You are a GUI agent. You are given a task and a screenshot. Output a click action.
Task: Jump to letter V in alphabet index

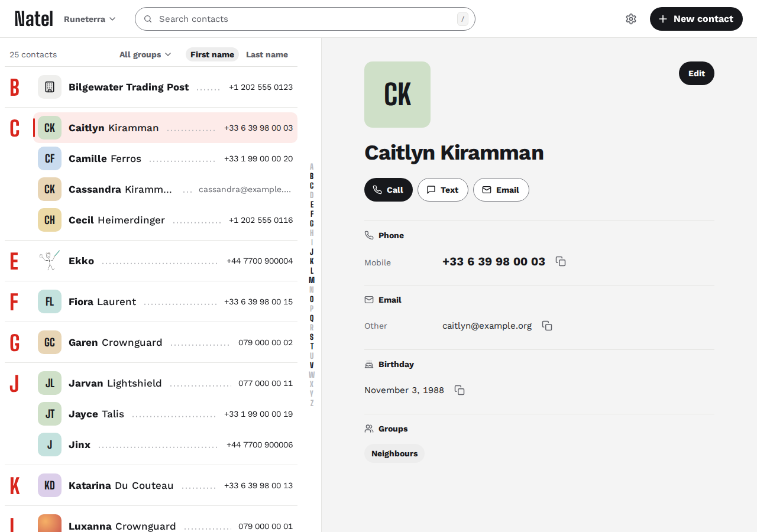coord(312,365)
